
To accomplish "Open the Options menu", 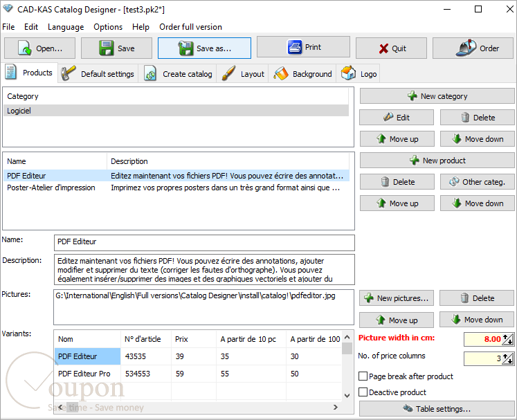I will pos(108,27).
